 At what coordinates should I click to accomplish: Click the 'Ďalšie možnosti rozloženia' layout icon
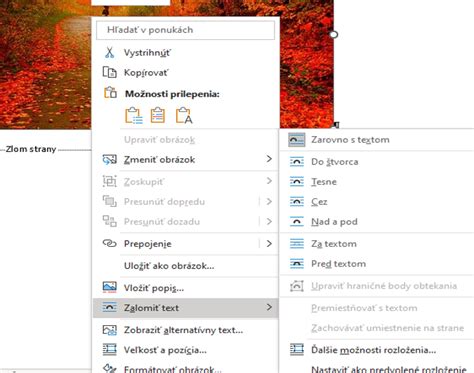pyautogui.click(x=297, y=350)
